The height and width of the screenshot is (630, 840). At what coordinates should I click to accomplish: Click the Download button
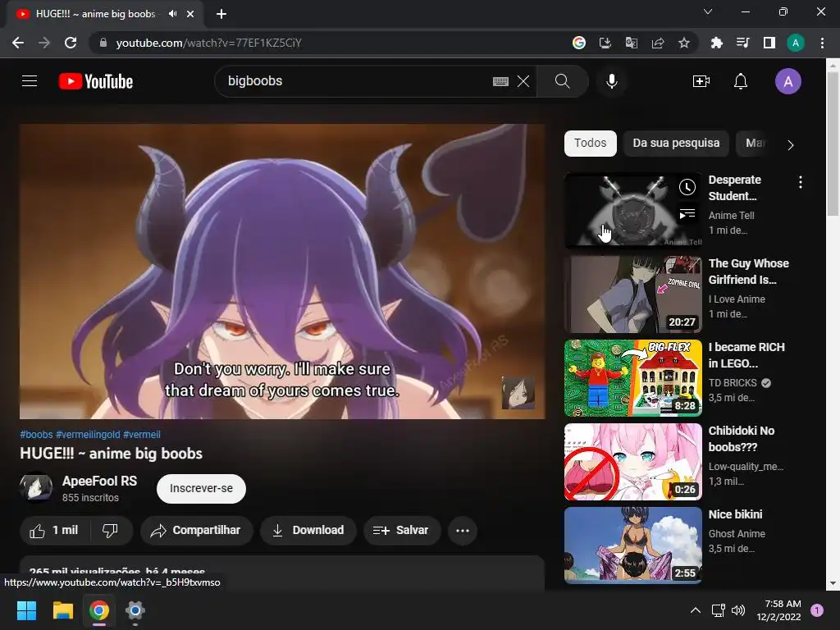coord(308,531)
